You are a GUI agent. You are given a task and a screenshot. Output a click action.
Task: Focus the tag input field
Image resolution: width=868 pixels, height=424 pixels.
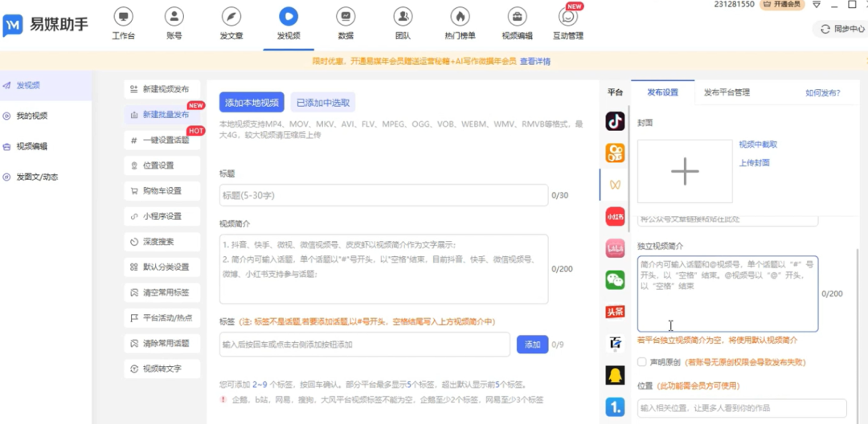click(x=365, y=344)
